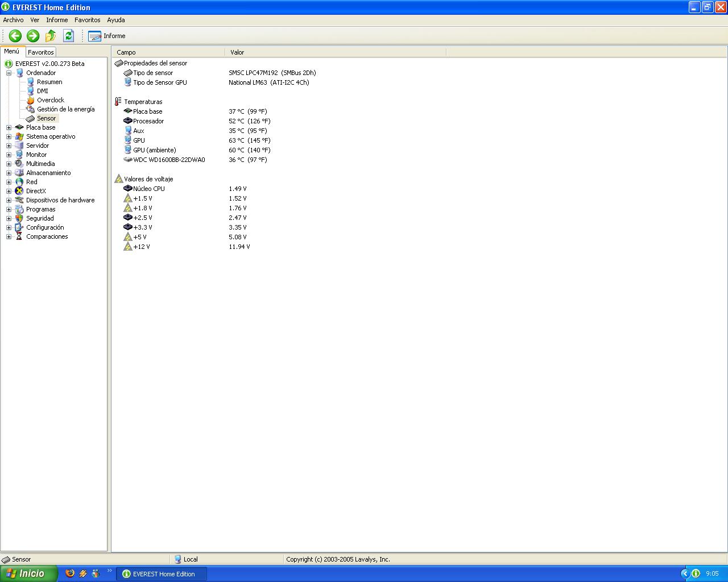The width and height of the screenshot is (728, 582).
Task: Click the Configuración icon in tree
Action: coord(19,227)
